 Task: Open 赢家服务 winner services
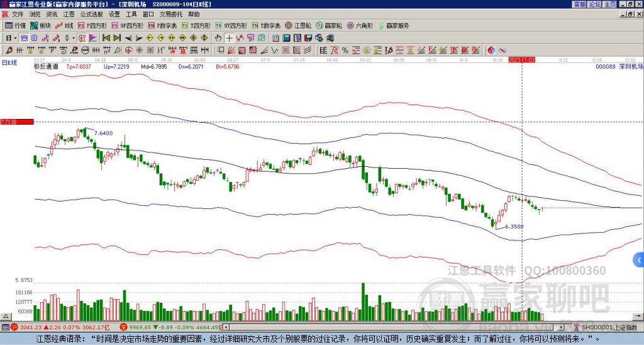coord(394,25)
